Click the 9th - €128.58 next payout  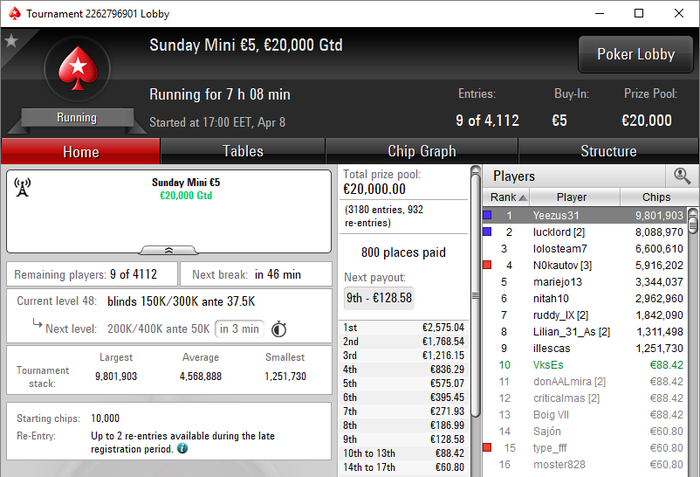[379, 298]
